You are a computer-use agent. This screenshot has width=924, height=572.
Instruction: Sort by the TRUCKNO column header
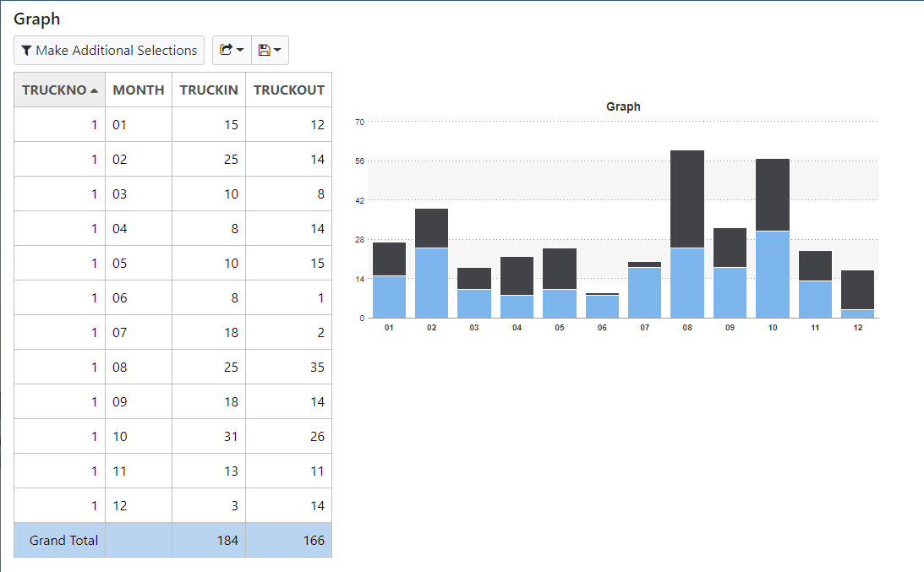coord(59,90)
